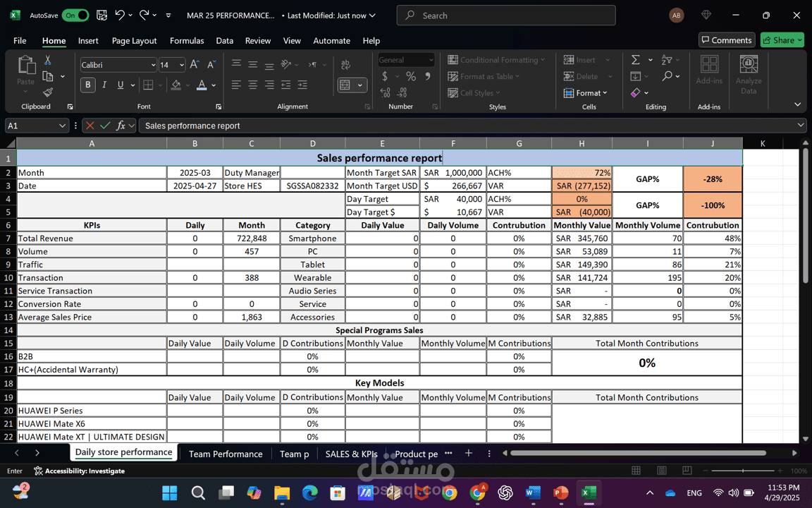
Task: Click the Find & Select magnifier icon
Action: click(x=667, y=76)
